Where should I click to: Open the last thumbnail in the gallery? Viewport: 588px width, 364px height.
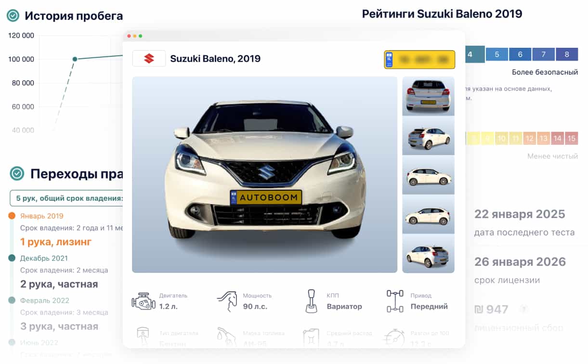(x=428, y=254)
